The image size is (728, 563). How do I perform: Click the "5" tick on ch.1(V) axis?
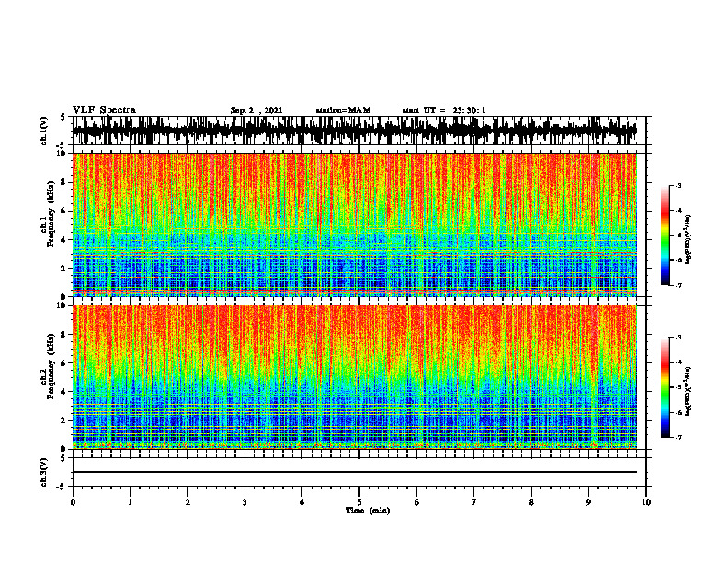click(63, 117)
